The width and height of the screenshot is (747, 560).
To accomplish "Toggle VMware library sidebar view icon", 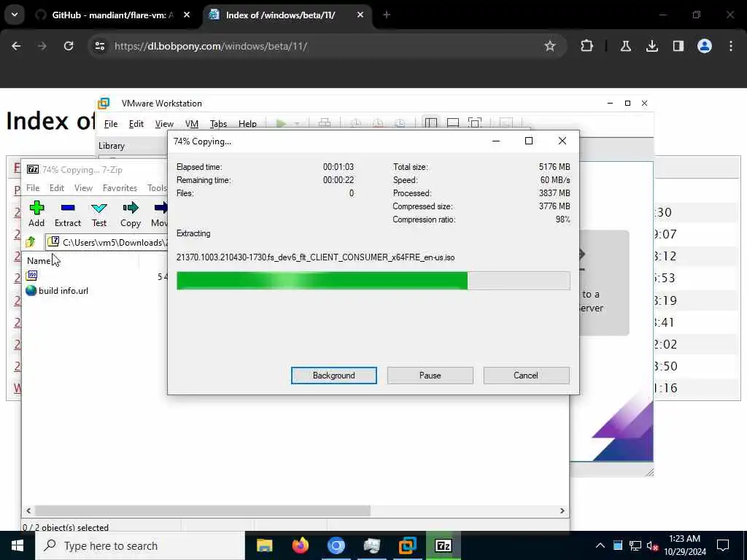I will (431, 123).
